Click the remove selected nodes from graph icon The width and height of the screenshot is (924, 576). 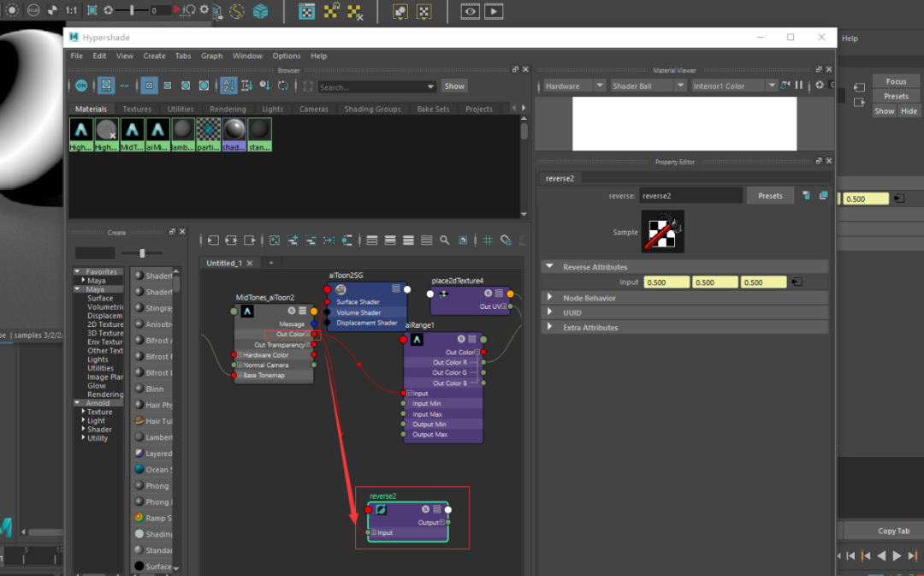tap(311, 240)
